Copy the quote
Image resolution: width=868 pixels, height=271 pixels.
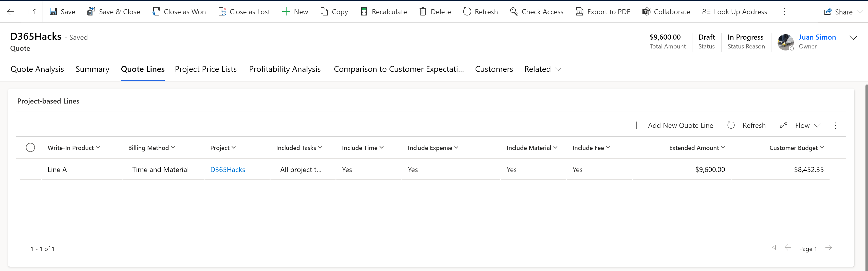334,12
